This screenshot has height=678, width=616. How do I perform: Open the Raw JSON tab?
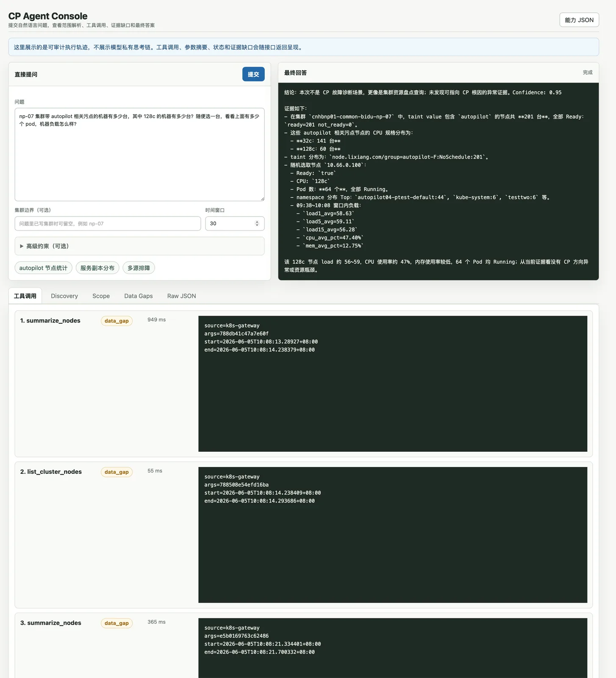point(181,296)
